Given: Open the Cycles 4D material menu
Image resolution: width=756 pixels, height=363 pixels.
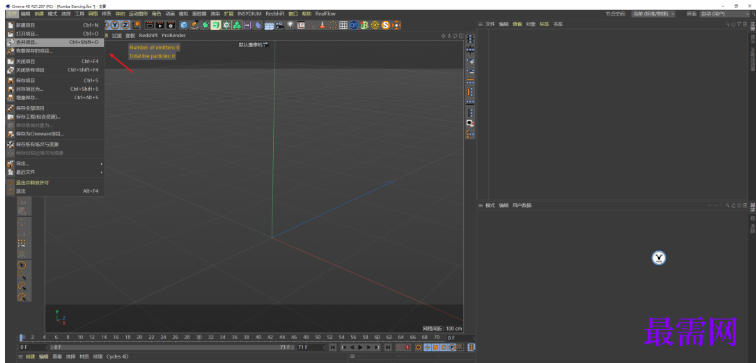Looking at the screenshot, I should [117, 357].
